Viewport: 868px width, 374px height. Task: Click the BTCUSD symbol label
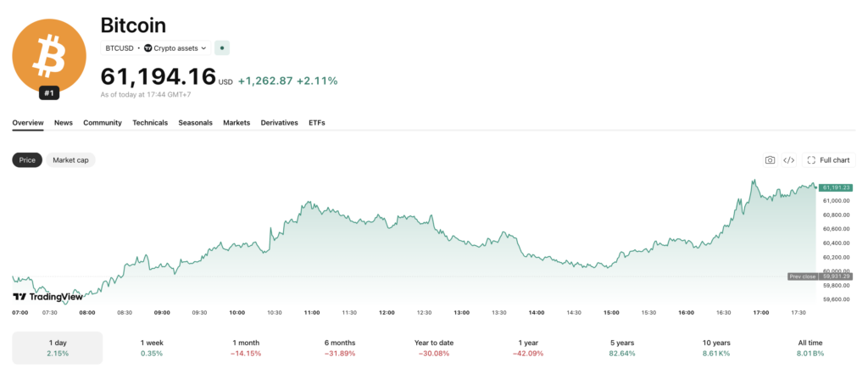click(x=120, y=48)
